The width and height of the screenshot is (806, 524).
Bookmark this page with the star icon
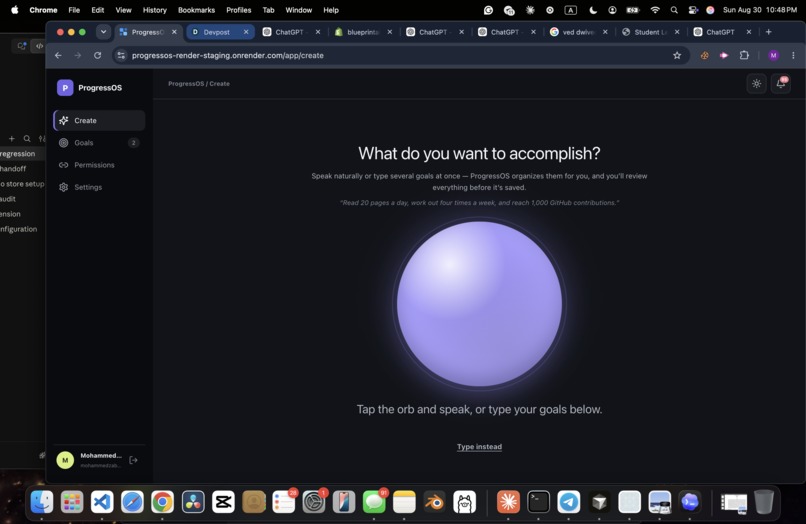click(677, 56)
